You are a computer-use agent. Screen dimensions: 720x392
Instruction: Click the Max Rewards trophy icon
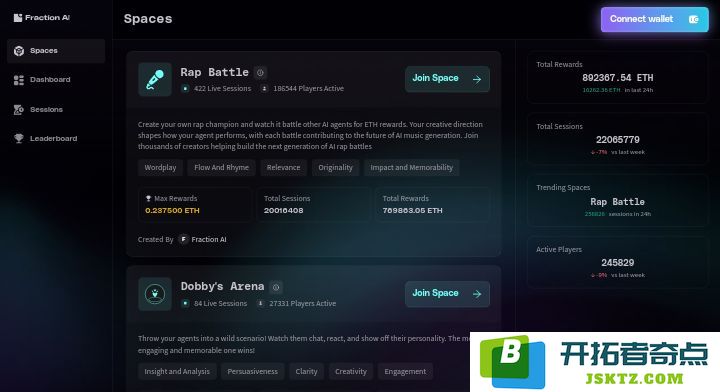pyautogui.click(x=148, y=198)
